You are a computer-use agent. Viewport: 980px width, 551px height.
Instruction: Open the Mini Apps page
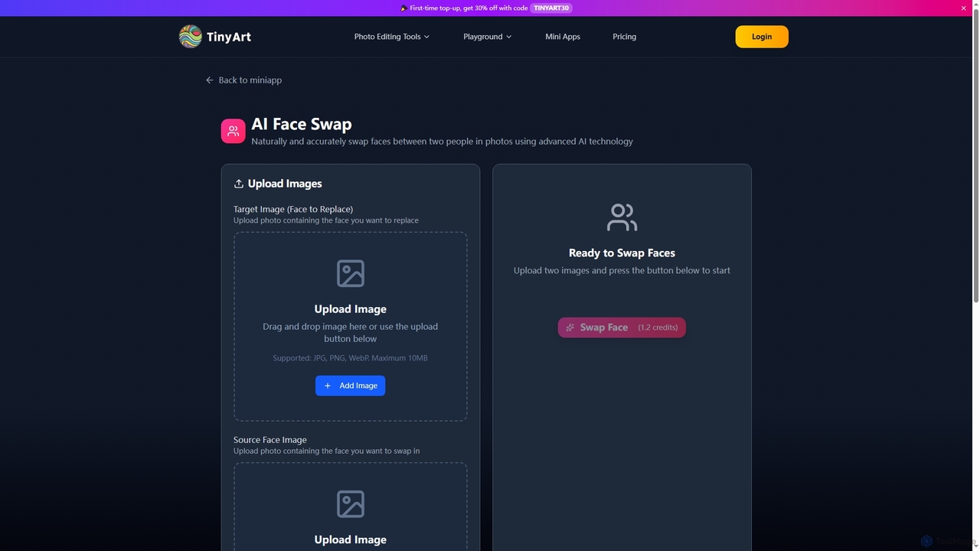pos(563,37)
